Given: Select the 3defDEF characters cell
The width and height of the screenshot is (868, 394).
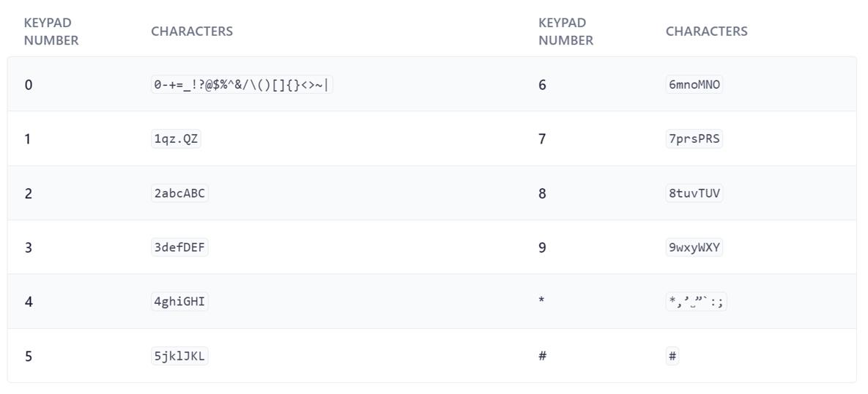Looking at the screenshot, I should pos(180,248).
